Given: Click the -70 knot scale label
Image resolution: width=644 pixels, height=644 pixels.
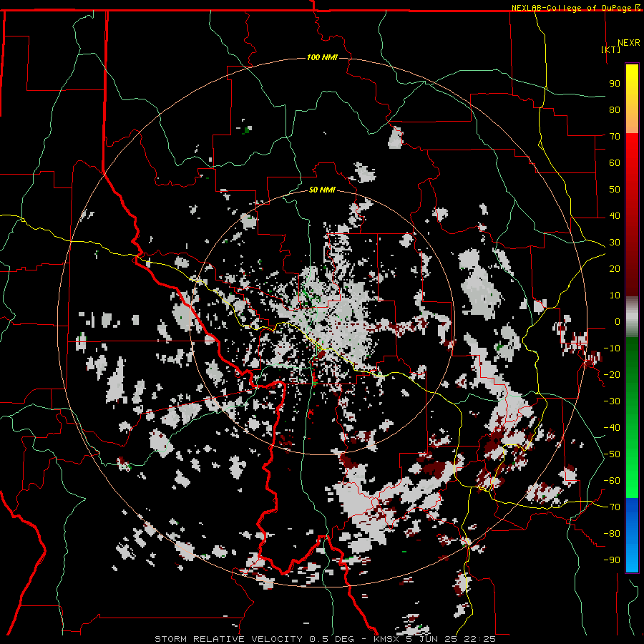Looking at the screenshot, I should tap(612, 507).
